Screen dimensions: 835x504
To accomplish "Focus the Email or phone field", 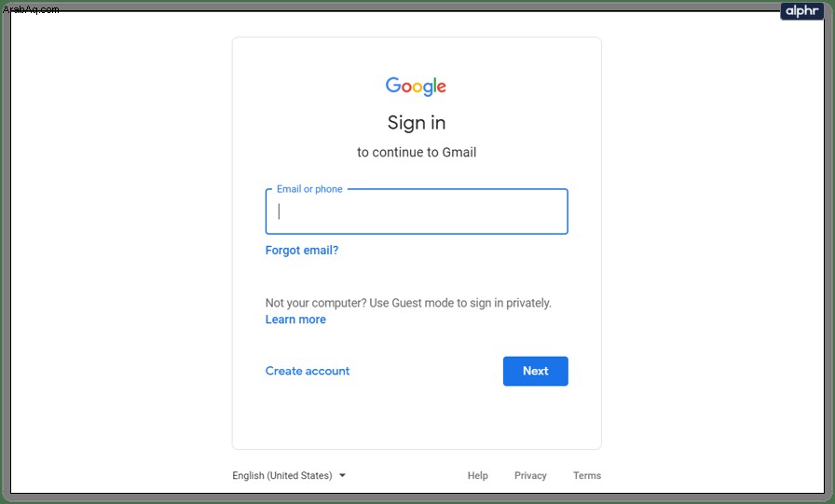I will click(417, 211).
